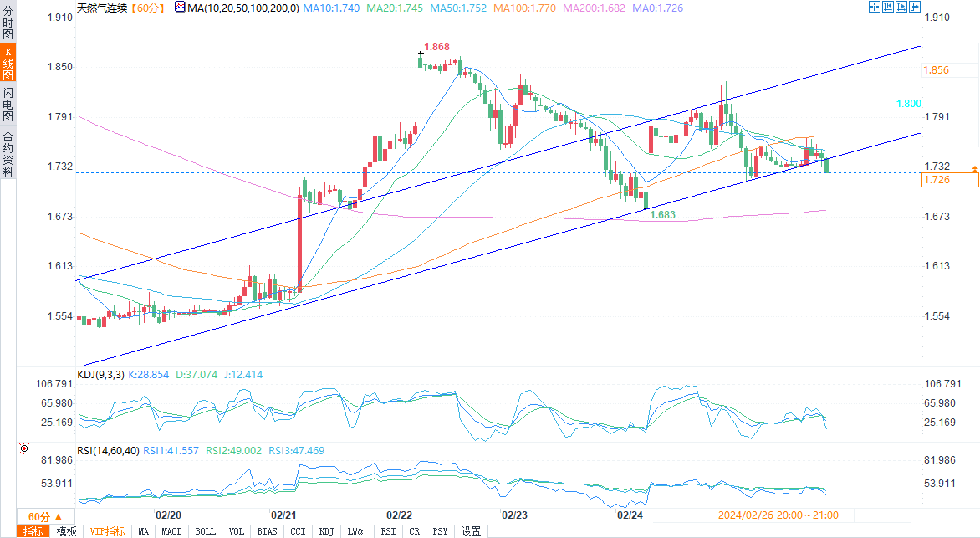This screenshot has width=980, height=538.
Task: Click the 02/24 date on time axis
Action: 630,515
